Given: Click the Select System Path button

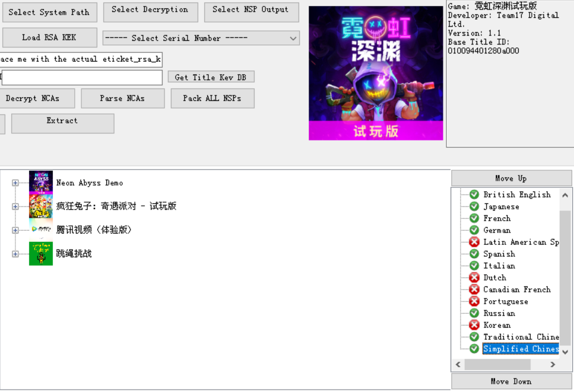Looking at the screenshot, I should point(50,12).
